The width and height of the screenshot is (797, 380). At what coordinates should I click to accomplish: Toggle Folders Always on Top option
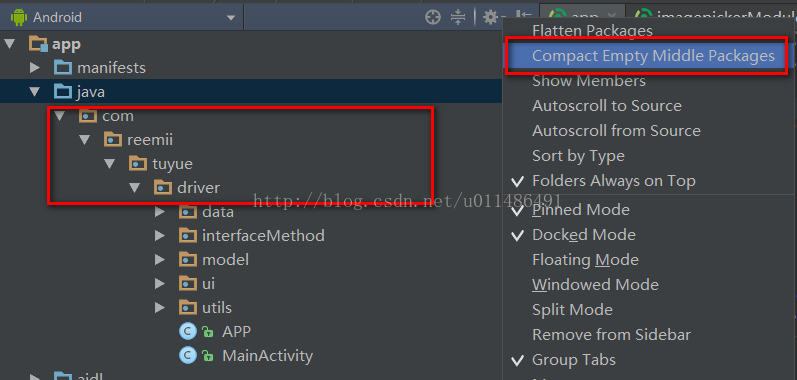point(650,181)
